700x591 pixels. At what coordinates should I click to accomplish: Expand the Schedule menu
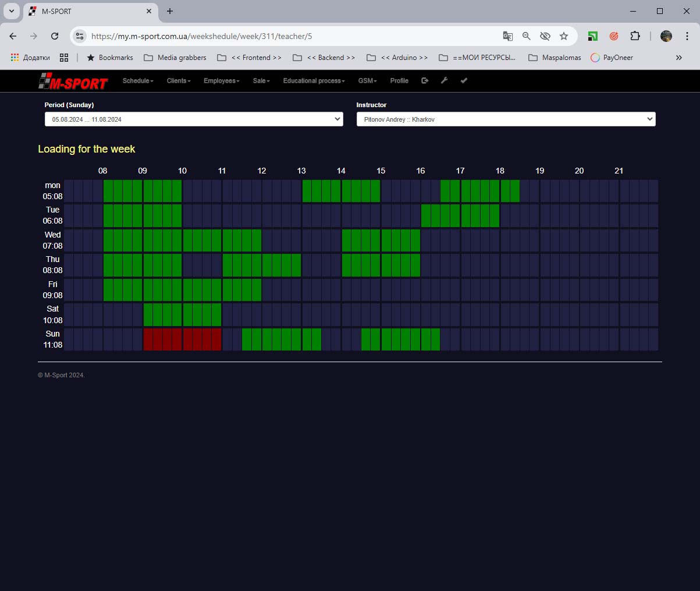click(138, 81)
